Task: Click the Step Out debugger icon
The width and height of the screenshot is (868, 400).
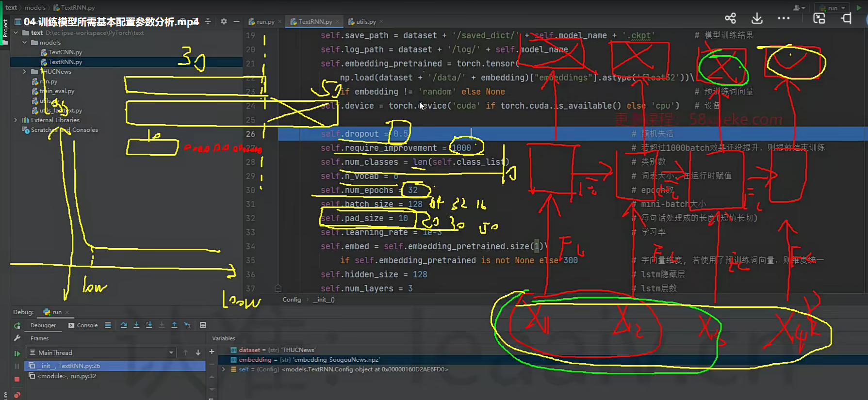Action: click(174, 325)
